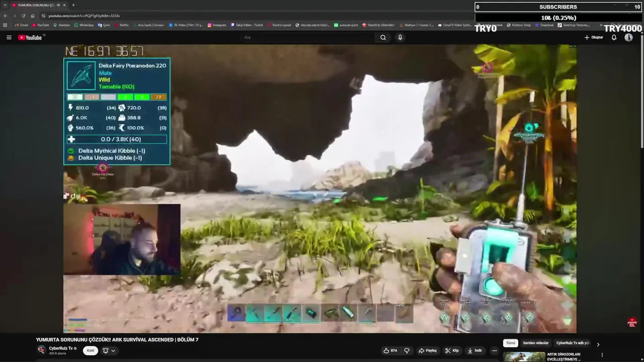Open options menu for ARTIK DİNOZORLARI video
644x362 pixels.
tap(602, 355)
